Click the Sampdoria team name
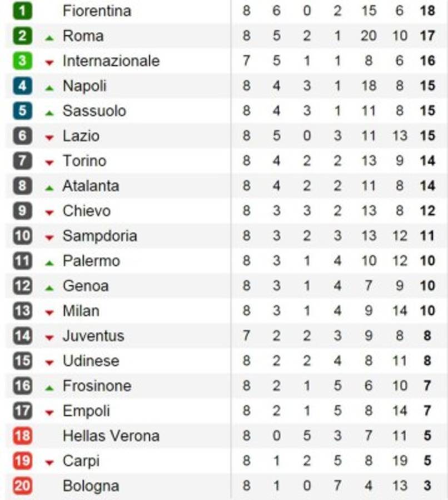The image size is (448, 500). pos(99,236)
